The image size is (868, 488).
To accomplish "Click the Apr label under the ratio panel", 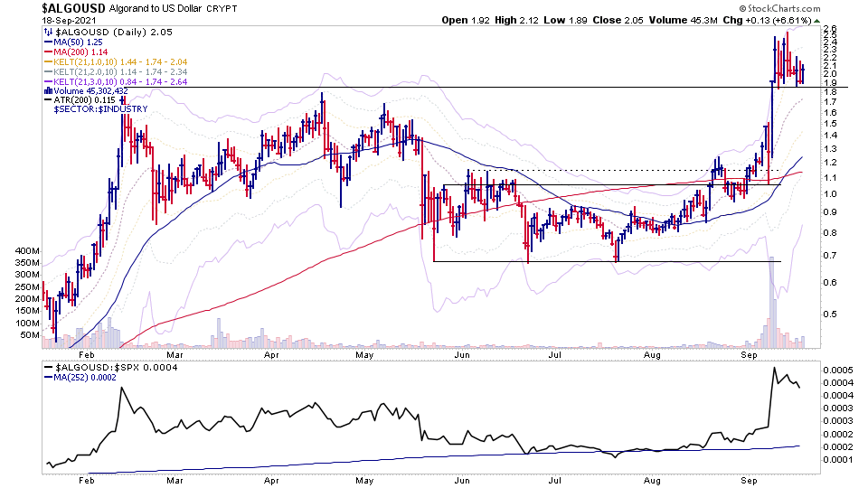I will point(271,480).
